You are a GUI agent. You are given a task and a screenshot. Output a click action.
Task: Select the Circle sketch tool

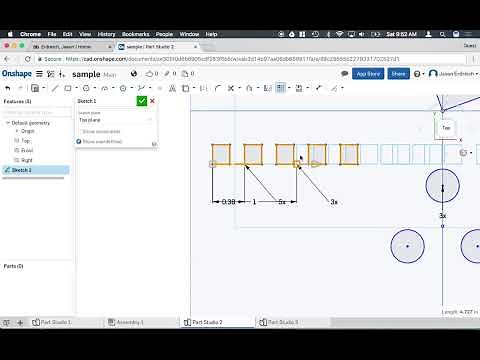tap(86, 88)
